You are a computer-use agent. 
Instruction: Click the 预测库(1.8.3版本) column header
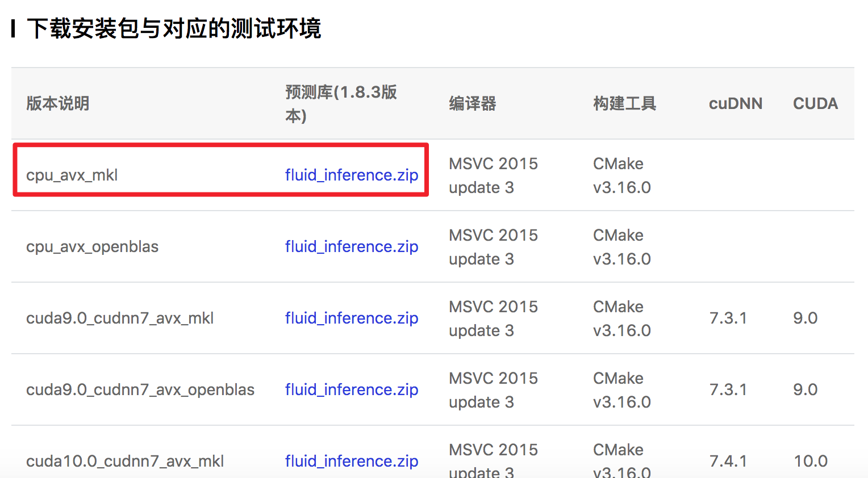pyautogui.click(x=341, y=104)
